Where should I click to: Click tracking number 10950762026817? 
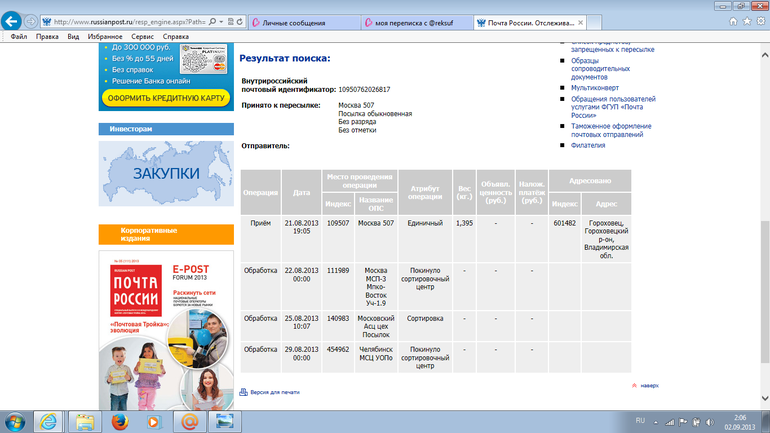[364, 89]
